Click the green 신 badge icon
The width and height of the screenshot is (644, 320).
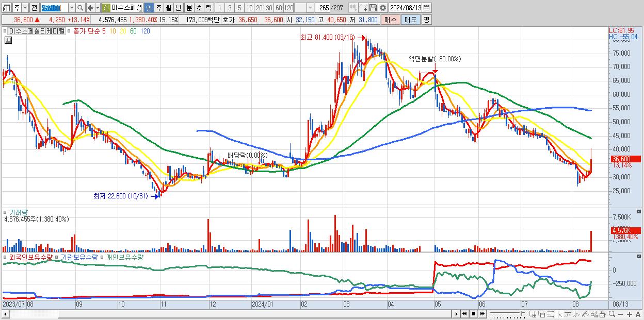[x=106, y=8]
